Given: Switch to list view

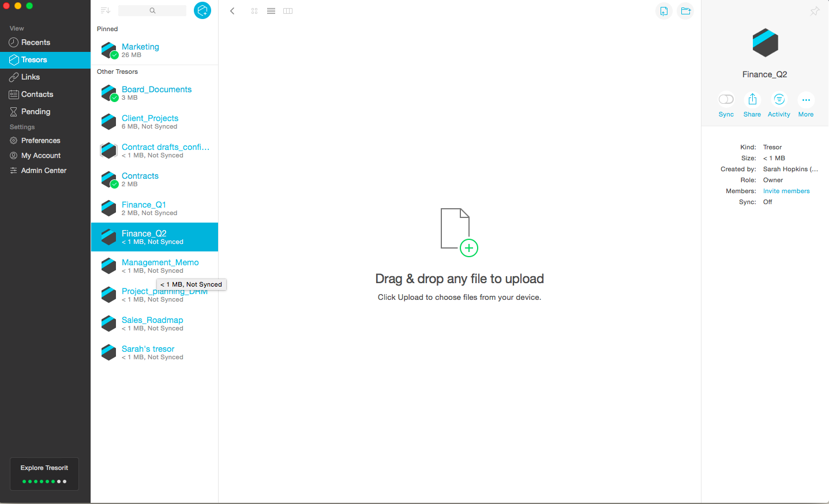Looking at the screenshot, I should tap(271, 11).
